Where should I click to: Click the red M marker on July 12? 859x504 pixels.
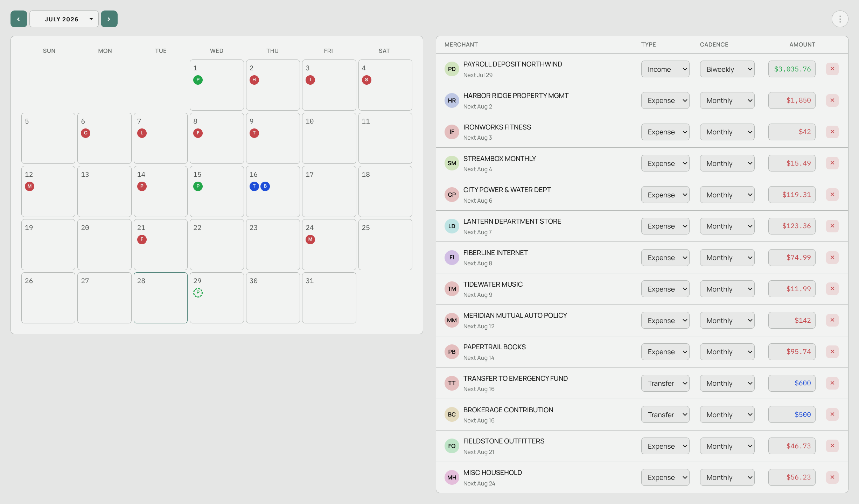coord(29,186)
